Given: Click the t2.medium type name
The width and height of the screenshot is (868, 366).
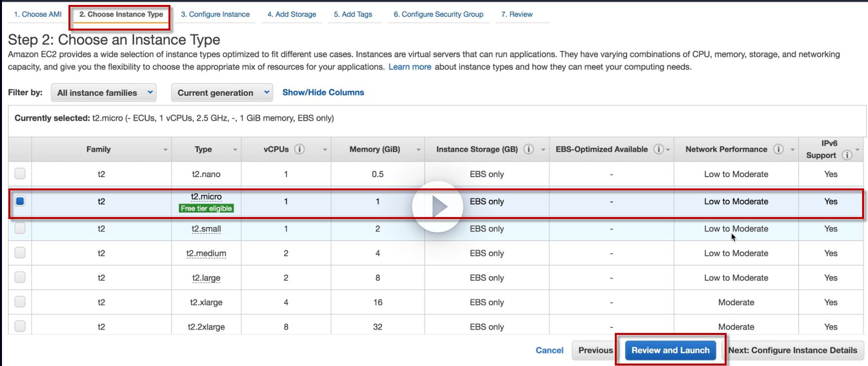Looking at the screenshot, I should tap(206, 254).
